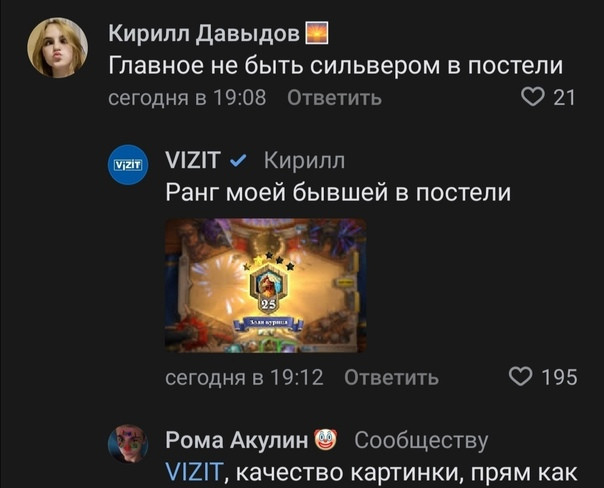Like VIZIT's reply using heart icon
The image size is (604, 488).
tap(520, 376)
